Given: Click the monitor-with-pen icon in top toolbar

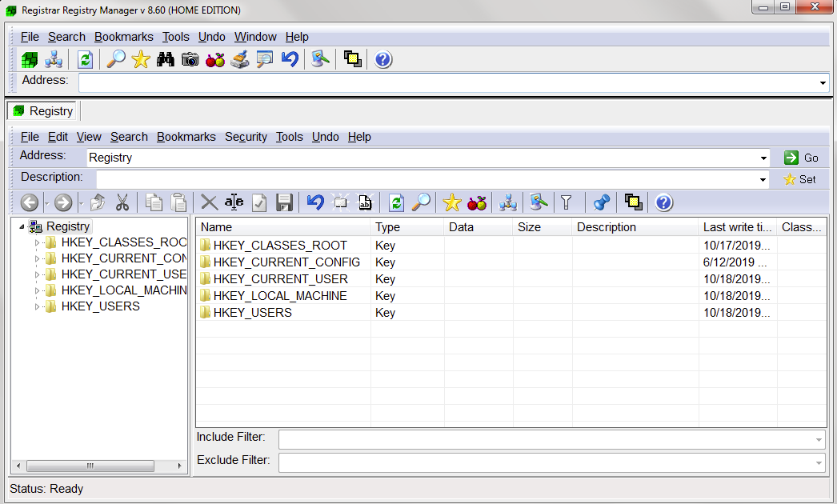Looking at the screenshot, I should pos(320,58).
